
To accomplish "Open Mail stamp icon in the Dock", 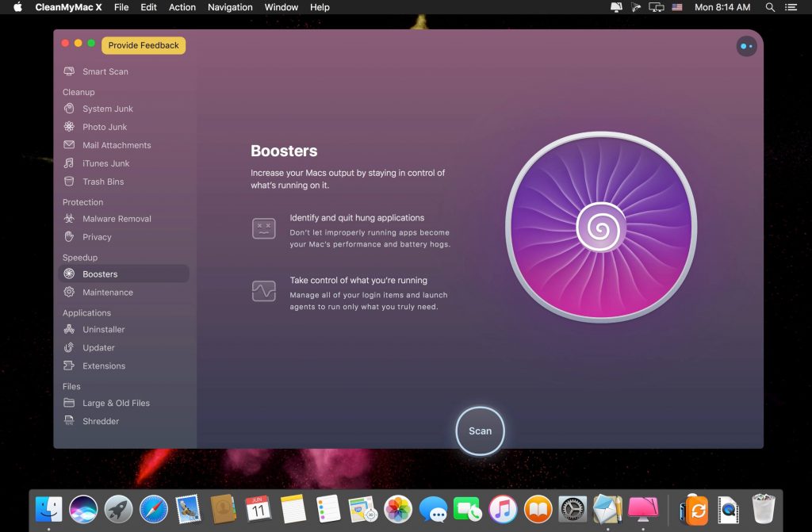I will coord(188,509).
